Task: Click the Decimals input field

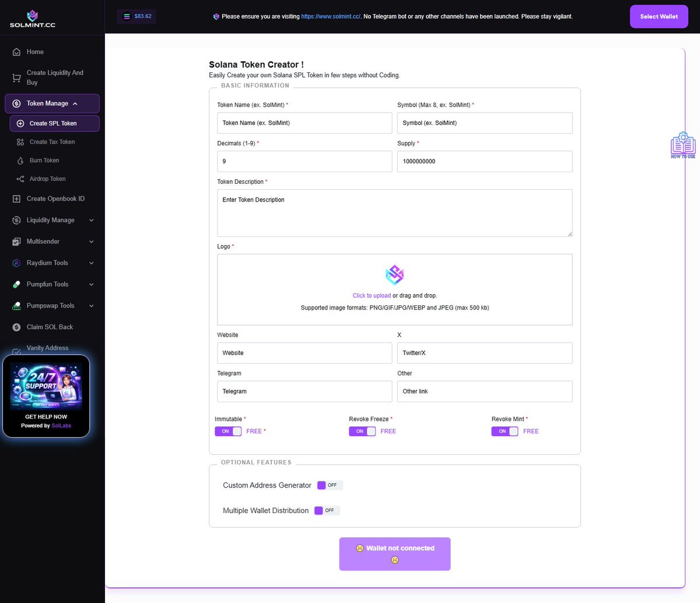Action: coord(304,162)
